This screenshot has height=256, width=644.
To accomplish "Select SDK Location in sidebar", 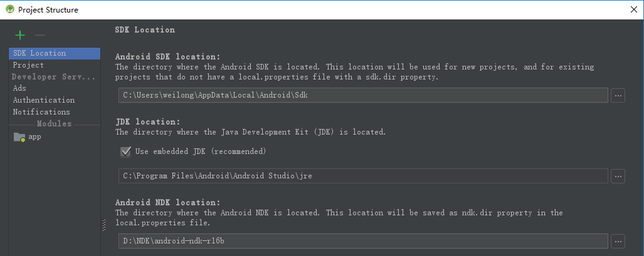I will click(x=55, y=53).
